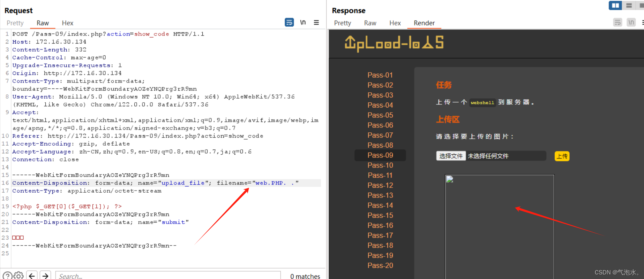Toggle the \n non-printable characters in Request
Screen dimensions: 644x279
tap(303, 23)
